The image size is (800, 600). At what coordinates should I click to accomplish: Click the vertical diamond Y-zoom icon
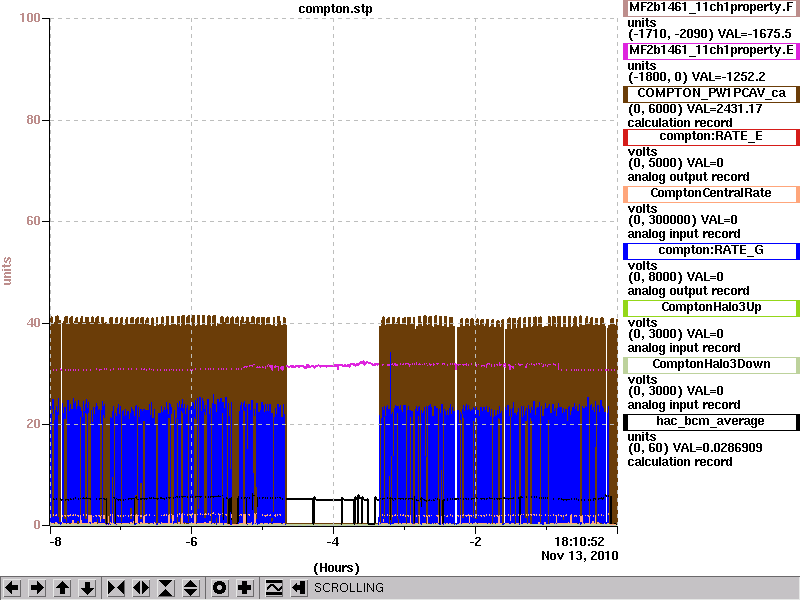click(x=191, y=588)
